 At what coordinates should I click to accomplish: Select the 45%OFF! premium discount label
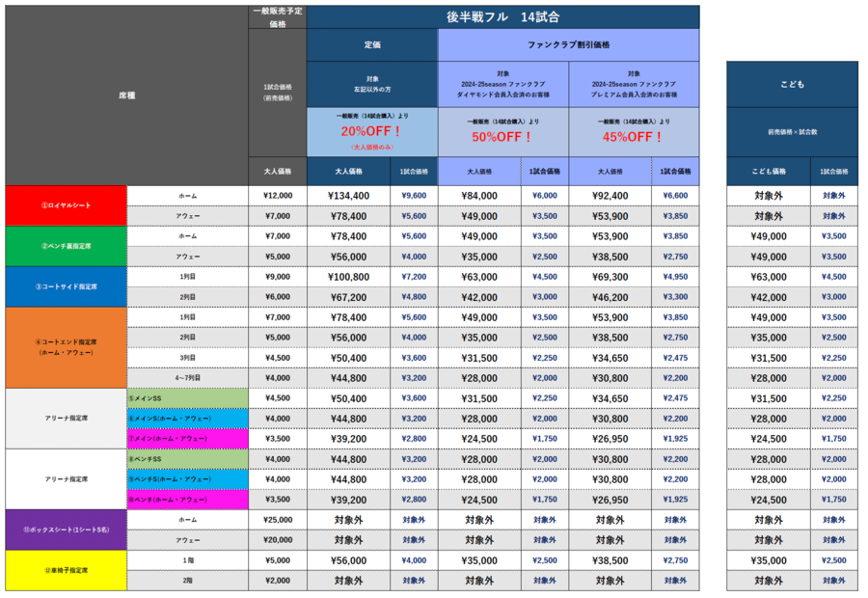[634, 136]
